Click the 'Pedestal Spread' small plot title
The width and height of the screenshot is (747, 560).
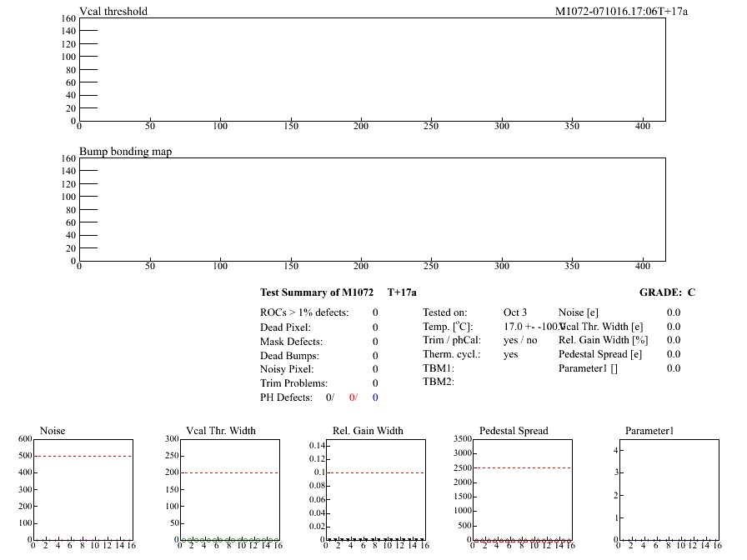coord(514,431)
